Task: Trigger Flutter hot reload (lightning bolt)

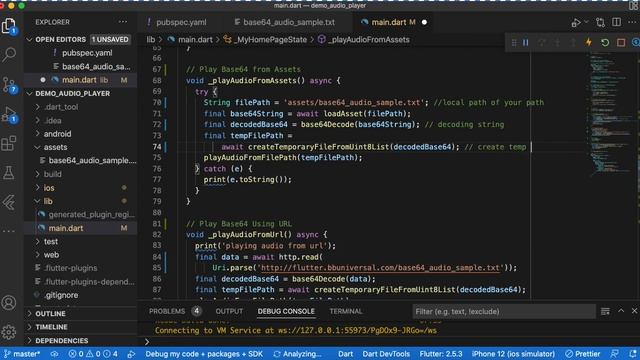Action: 589,42
